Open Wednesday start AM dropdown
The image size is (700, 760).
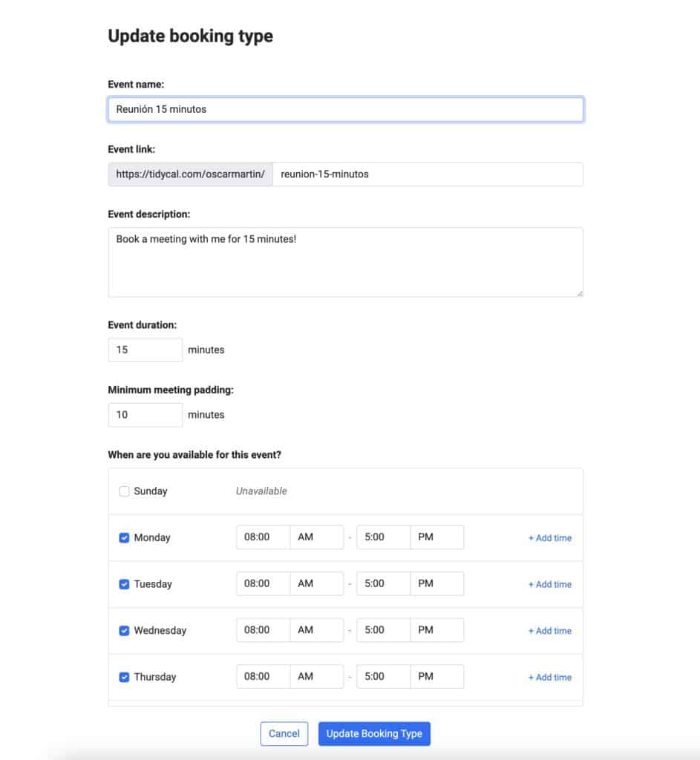317,630
